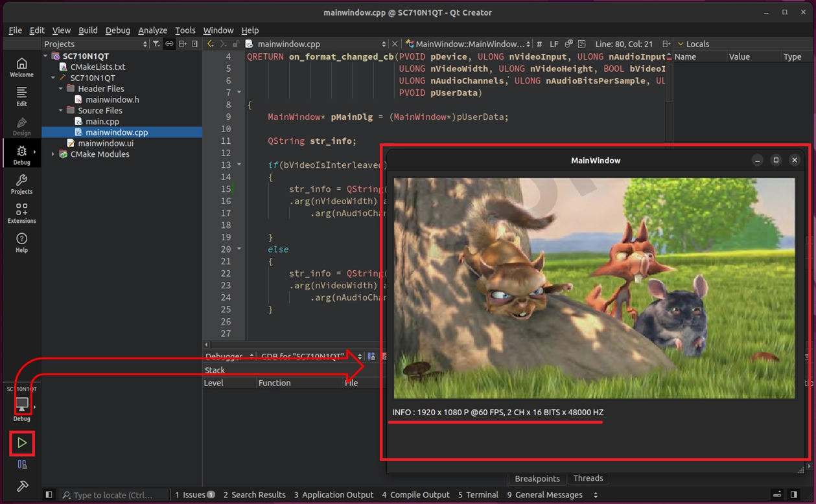This screenshot has width=816, height=504.
Task: Open the General Messages pane
Action: click(x=545, y=495)
